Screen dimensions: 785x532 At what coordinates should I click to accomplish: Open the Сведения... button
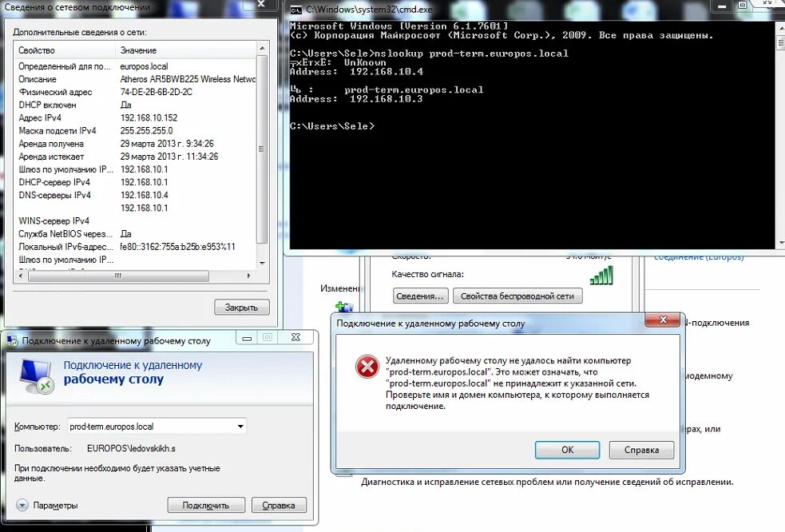click(x=419, y=296)
